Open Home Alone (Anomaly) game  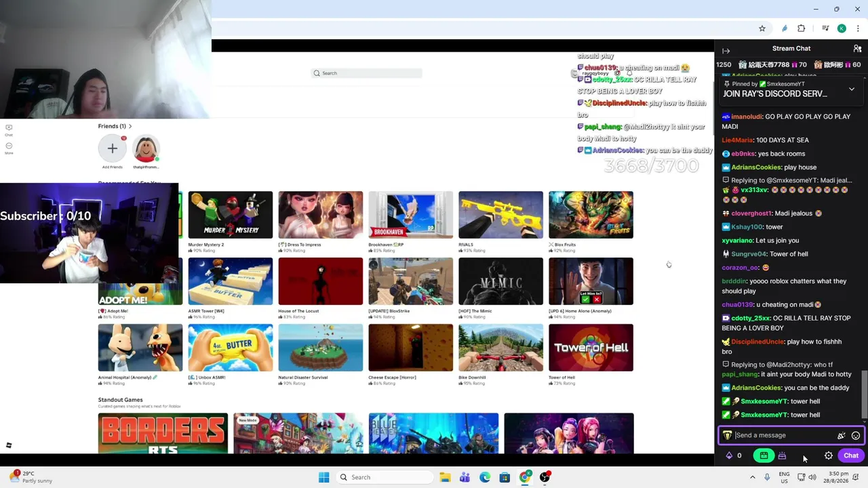591,281
